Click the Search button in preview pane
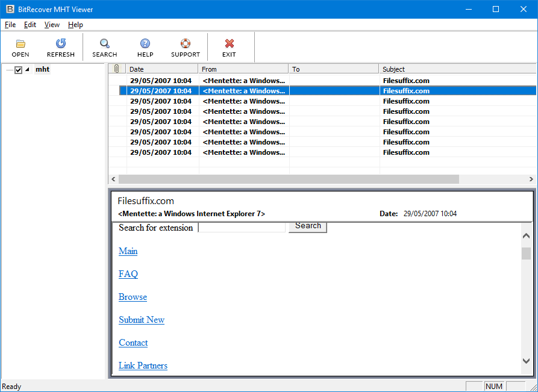Viewport: 538px width, 392px height. [308, 226]
